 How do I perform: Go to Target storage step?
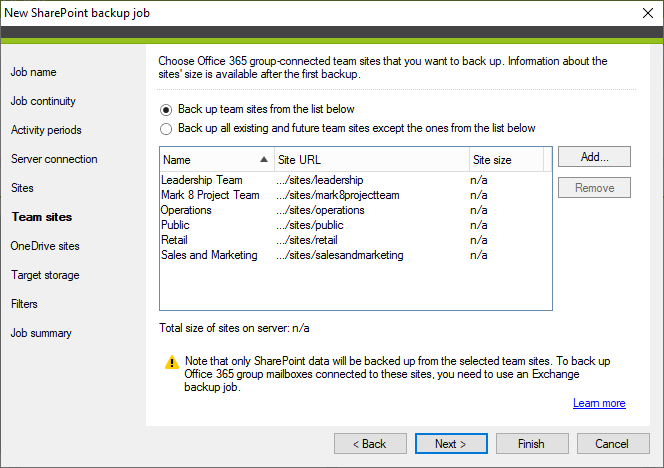click(x=45, y=275)
